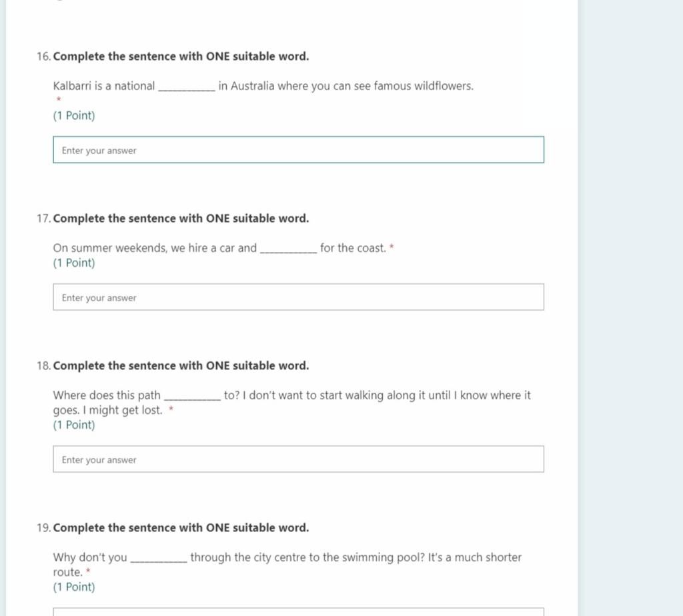Click the blank line in the Kalbarri sentence

point(187,90)
